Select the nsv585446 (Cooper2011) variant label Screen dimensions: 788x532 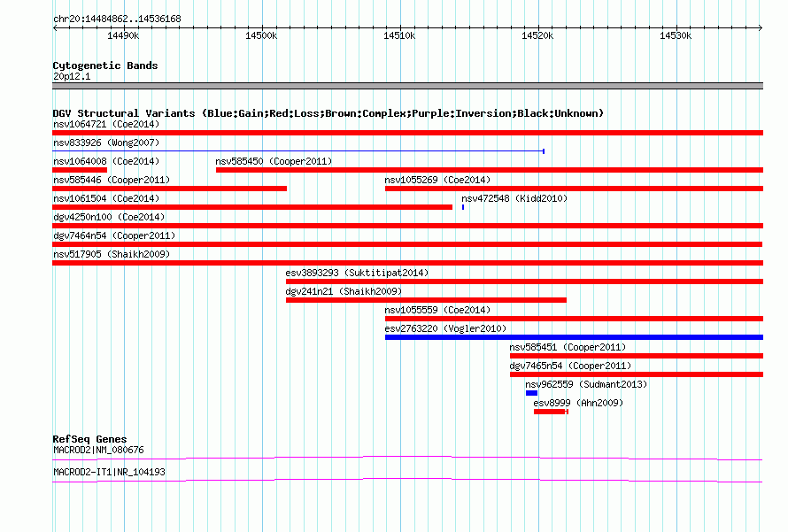pos(112,180)
